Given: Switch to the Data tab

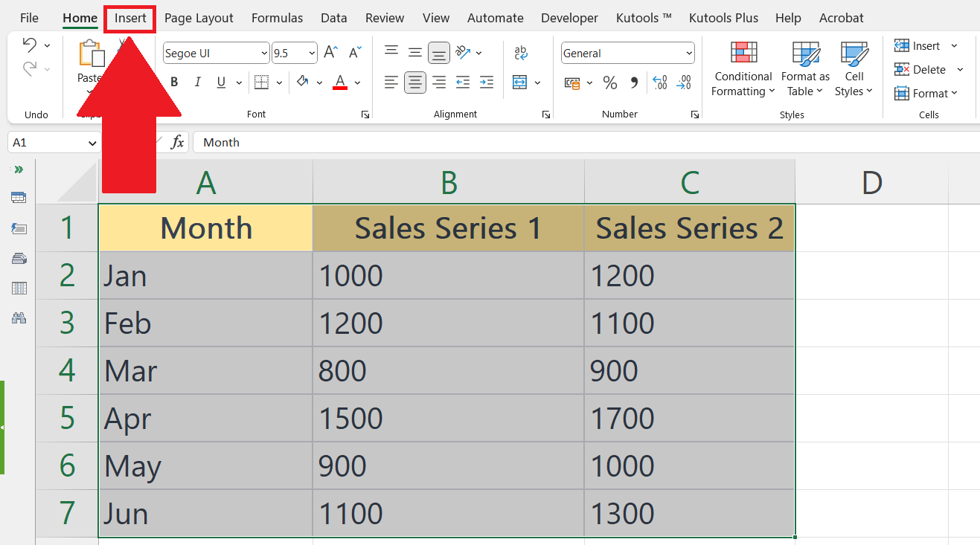Looking at the screenshot, I should pyautogui.click(x=334, y=18).
